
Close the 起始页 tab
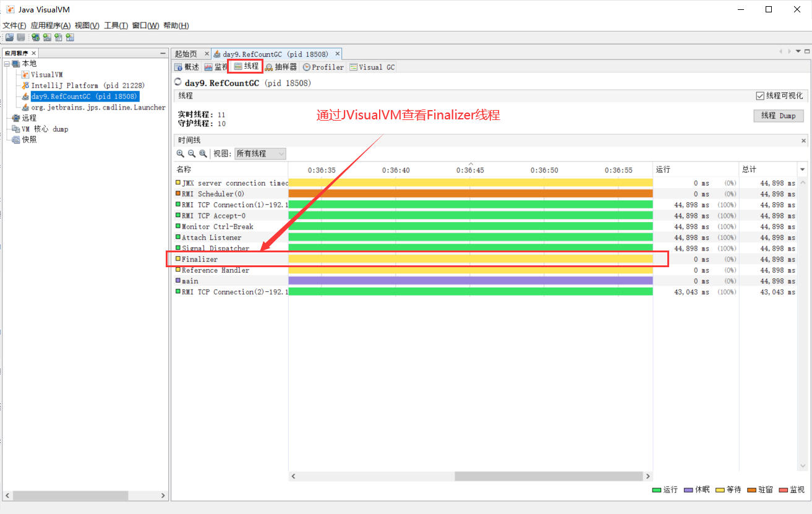tap(207, 54)
